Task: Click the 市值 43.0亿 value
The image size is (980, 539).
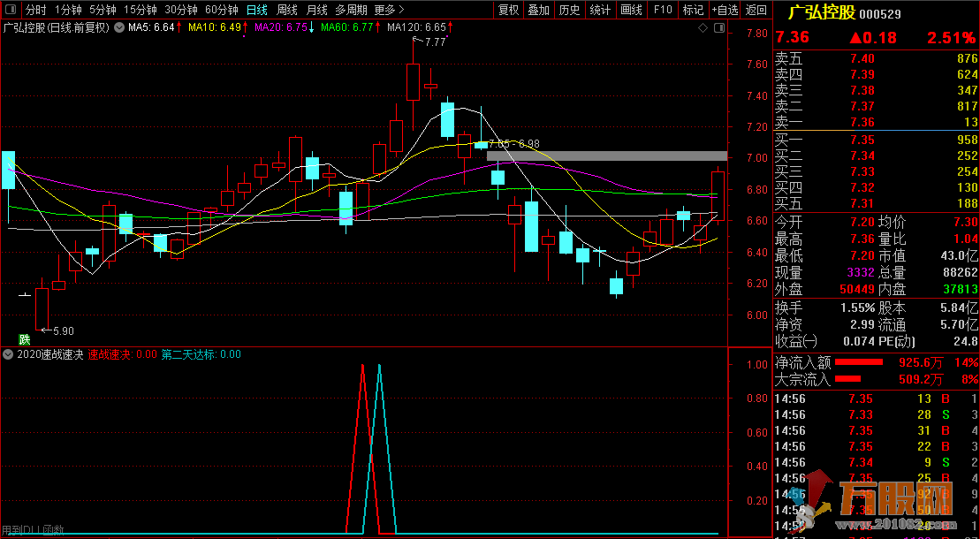Action: coord(958,255)
